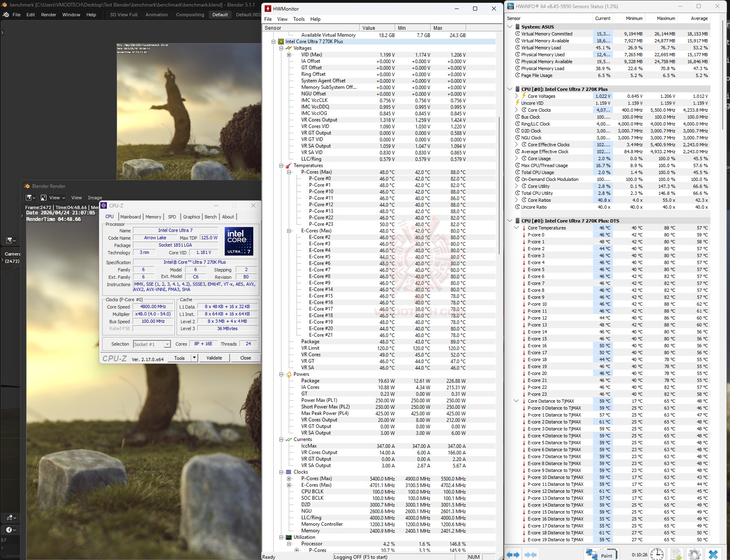The width and height of the screenshot is (730, 560).
Task: Click the HWMonitor vertical scrollbar thumb
Action: pyautogui.click(x=499, y=186)
